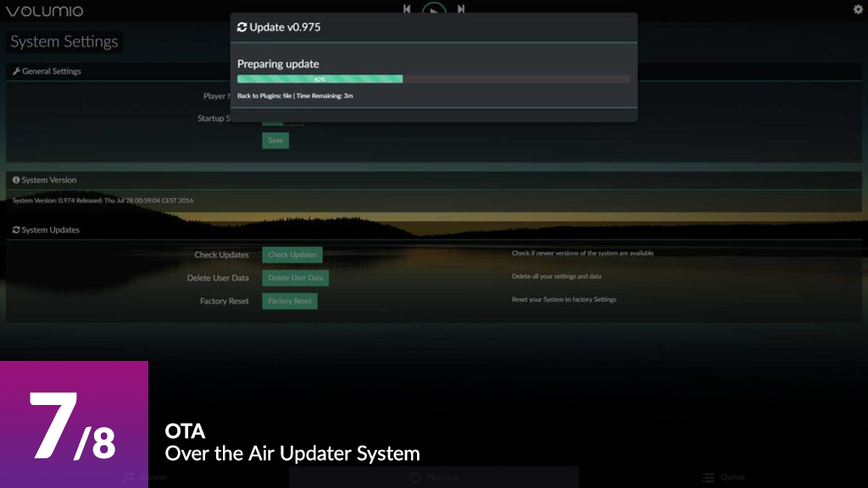The height and width of the screenshot is (488, 868).
Task: Click the Volumio logo
Action: 44,11
